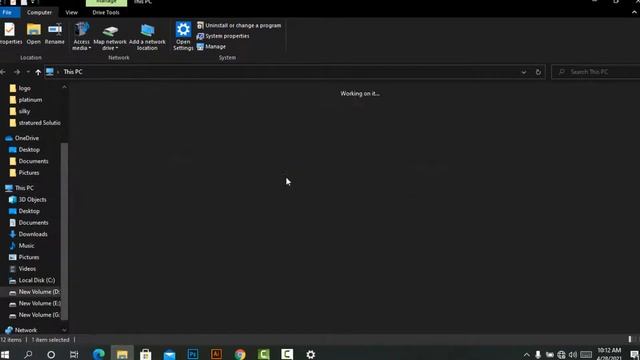
Task: Click Add a network location
Action: point(147,36)
